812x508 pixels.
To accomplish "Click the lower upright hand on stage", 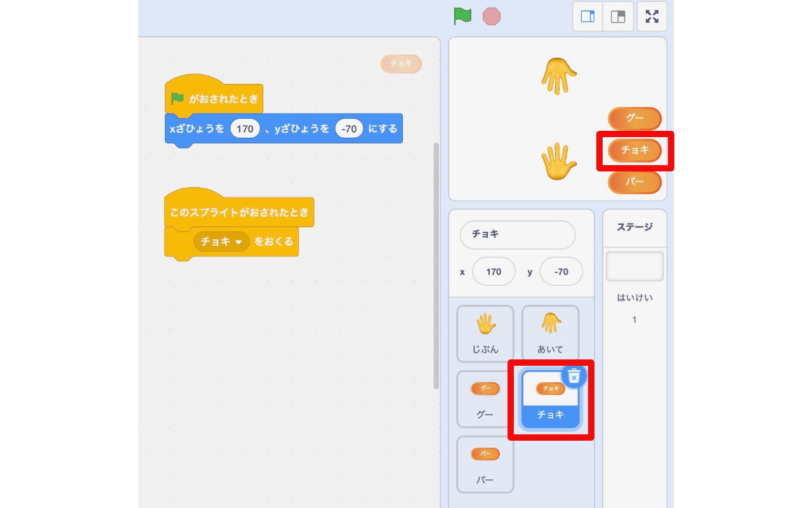I will pyautogui.click(x=559, y=161).
